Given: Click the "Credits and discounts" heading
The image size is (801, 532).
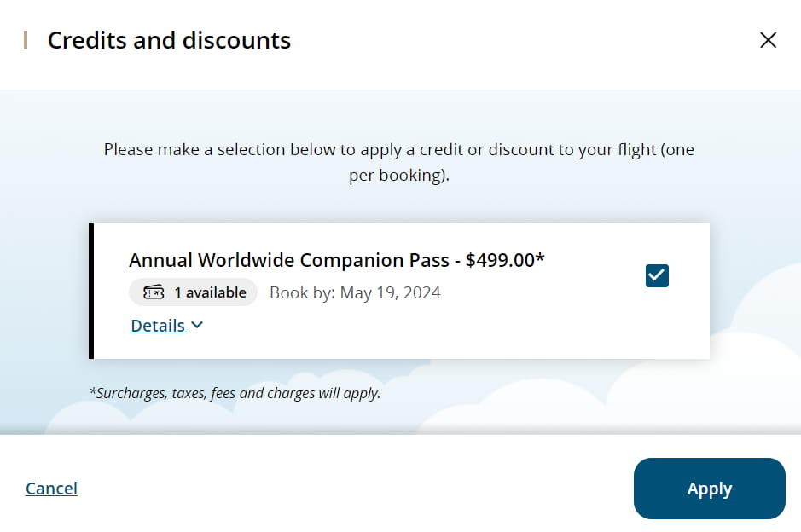Looking at the screenshot, I should pyautogui.click(x=169, y=40).
